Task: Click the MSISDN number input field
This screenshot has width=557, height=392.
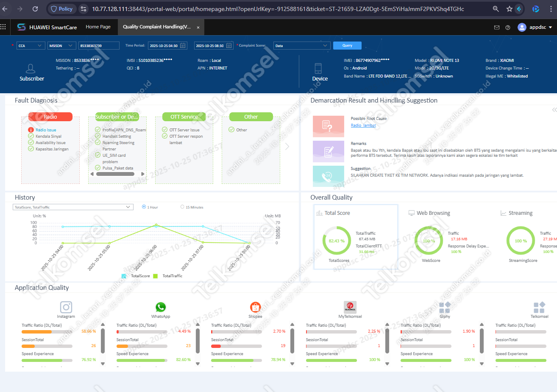Action: coord(99,45)
